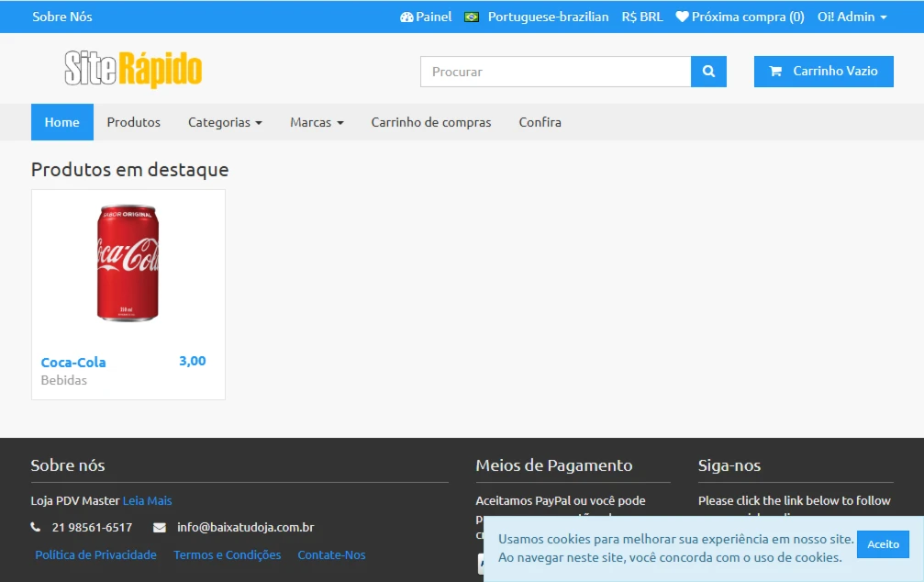Click the Brazilian flag language icon
This screenshot has height=582, width=924.
click(472, 17)
